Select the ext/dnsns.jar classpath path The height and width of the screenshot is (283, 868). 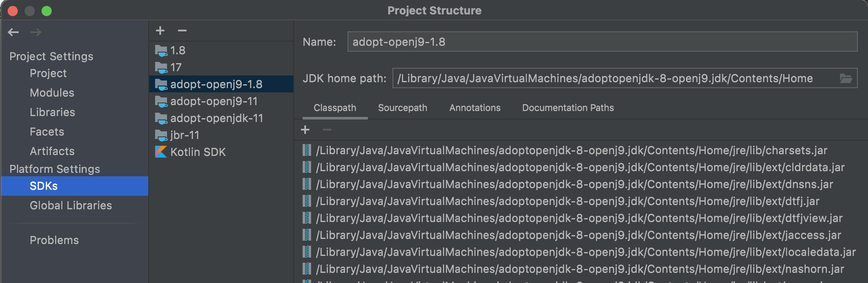575,184
